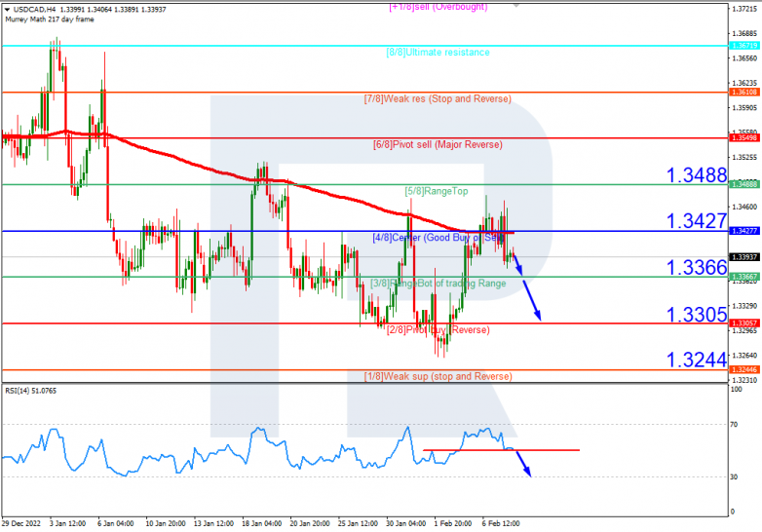Click the USDCAD,H4 symbol title
Screen dimensions: 762x532
click(x=35, y=9)
